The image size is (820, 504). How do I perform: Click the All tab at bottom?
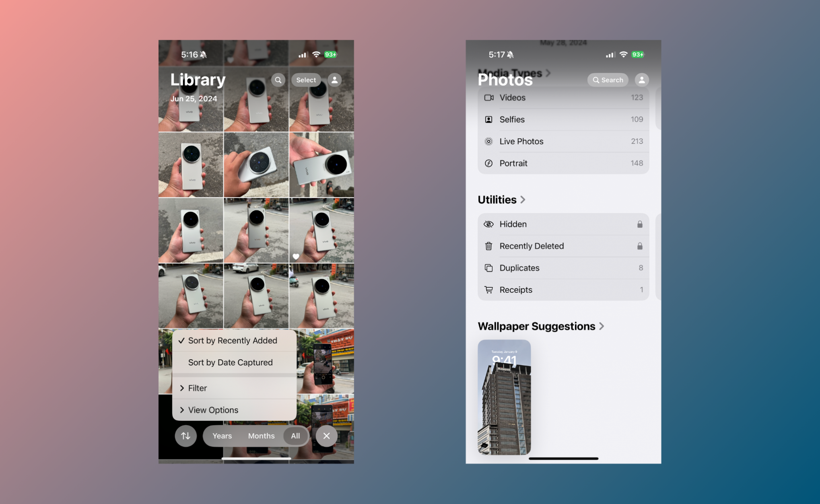pyautogui.click(x=295, y=436)
